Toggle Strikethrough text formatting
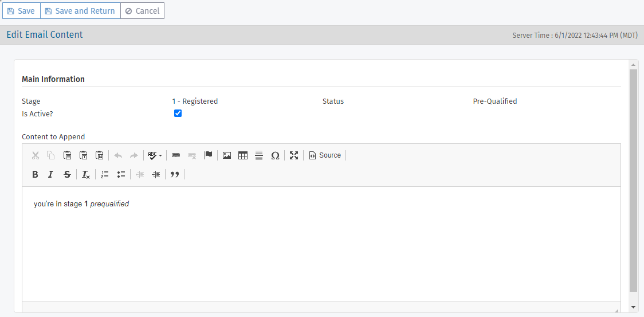The width and height of the screenshot is (644, 317). point(67,174)
